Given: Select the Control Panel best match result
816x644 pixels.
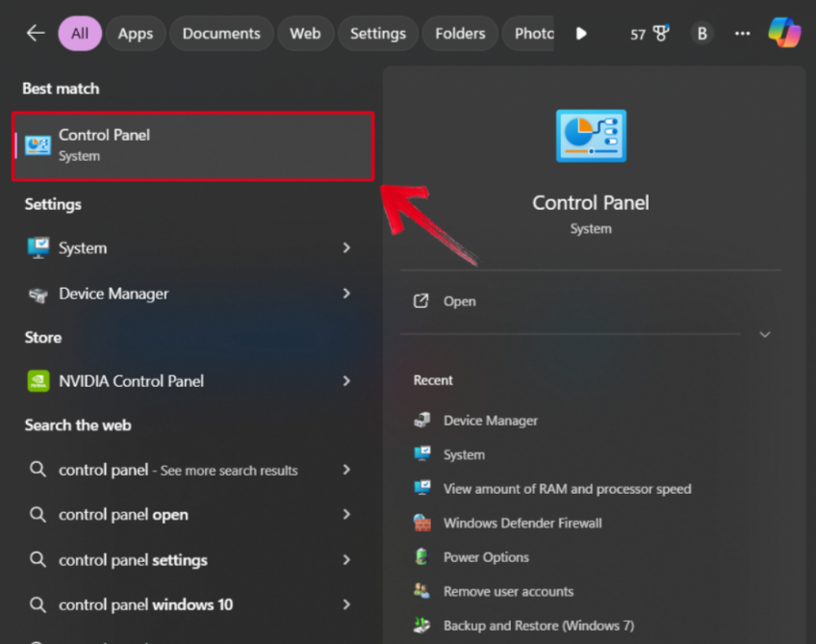Looking at the screenshot, I should pyautogui.click(x=193, y=146).
